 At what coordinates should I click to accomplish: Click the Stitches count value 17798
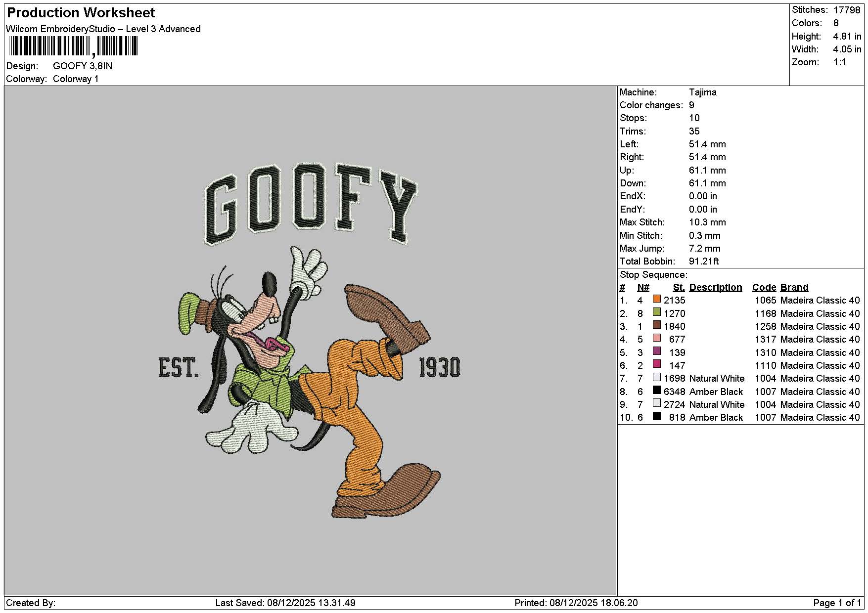tap(847, 10)
